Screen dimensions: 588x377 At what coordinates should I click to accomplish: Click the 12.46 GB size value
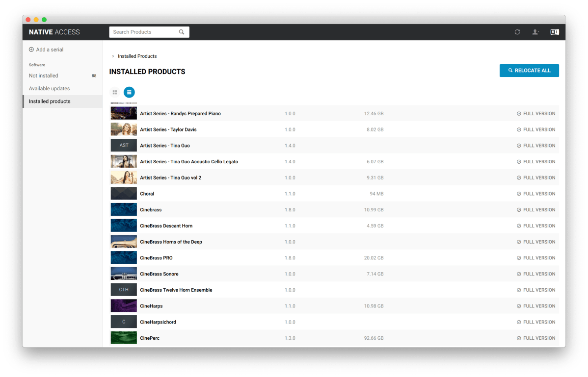[x=374, y=113]
